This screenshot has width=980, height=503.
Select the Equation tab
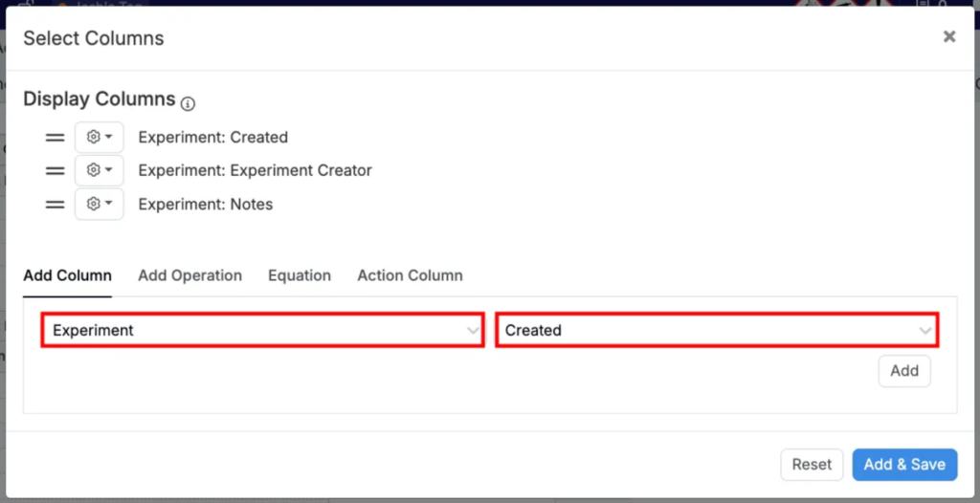coord(300,275)
